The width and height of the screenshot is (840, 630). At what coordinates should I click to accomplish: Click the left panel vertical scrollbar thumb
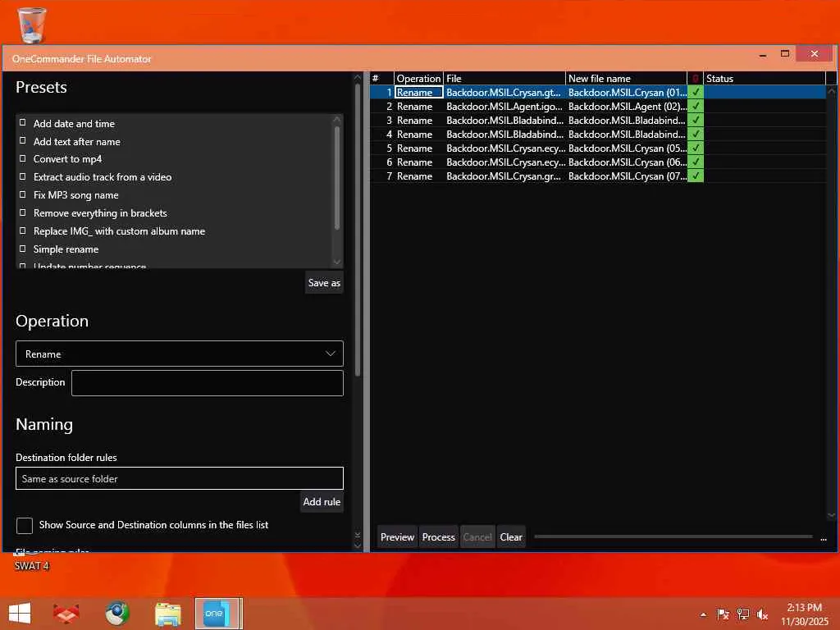coord(358,230)
